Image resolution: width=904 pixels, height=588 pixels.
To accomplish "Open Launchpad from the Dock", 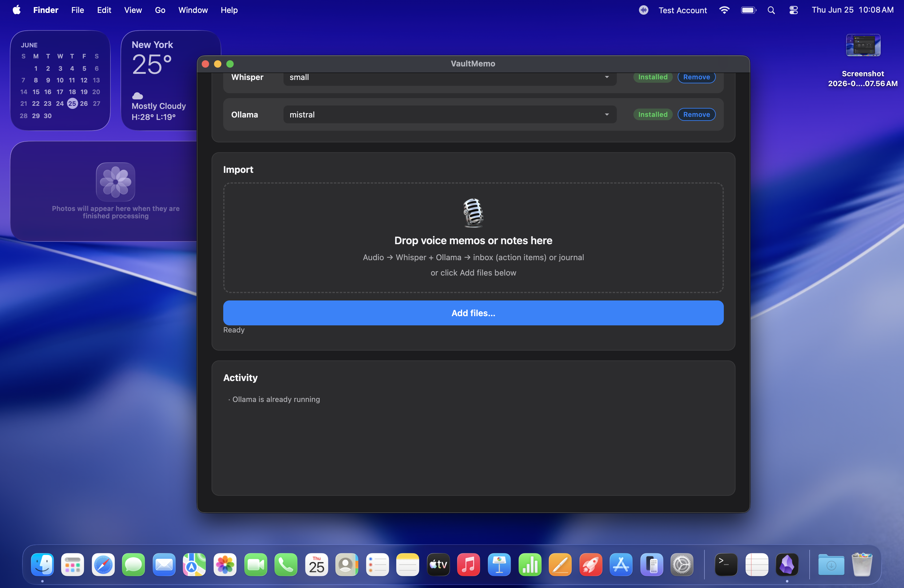I will point(73,564).
